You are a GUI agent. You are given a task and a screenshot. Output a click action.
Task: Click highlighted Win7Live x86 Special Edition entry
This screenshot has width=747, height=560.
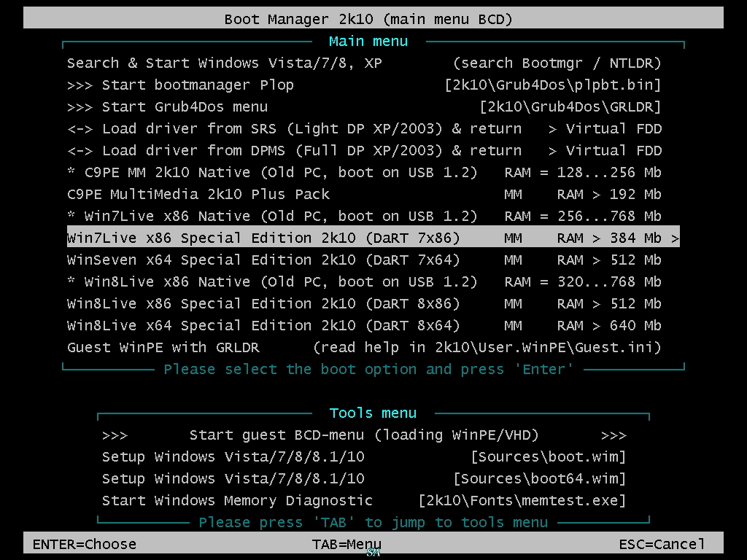373,237
